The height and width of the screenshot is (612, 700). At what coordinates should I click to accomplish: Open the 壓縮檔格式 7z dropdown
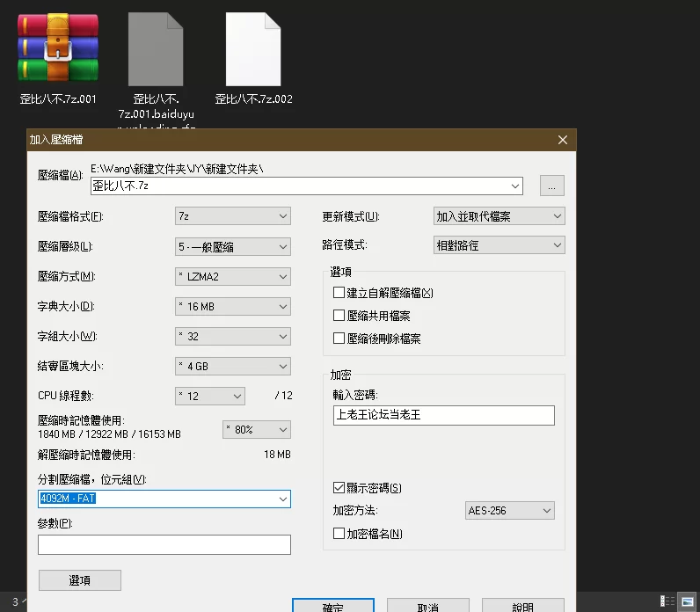tap(233, 216)
